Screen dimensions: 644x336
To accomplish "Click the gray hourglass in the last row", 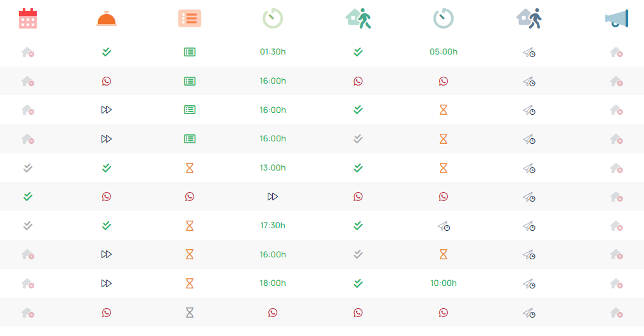I will [189, 313].
